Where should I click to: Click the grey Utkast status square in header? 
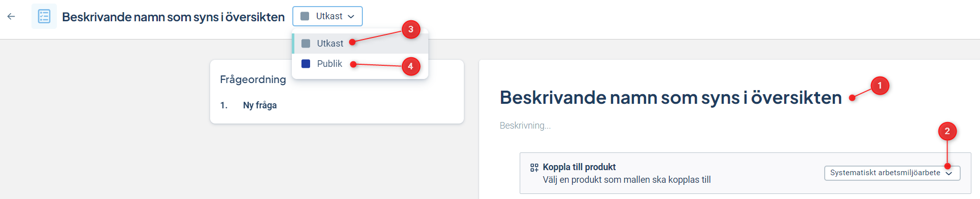click(x=305, y=16)
